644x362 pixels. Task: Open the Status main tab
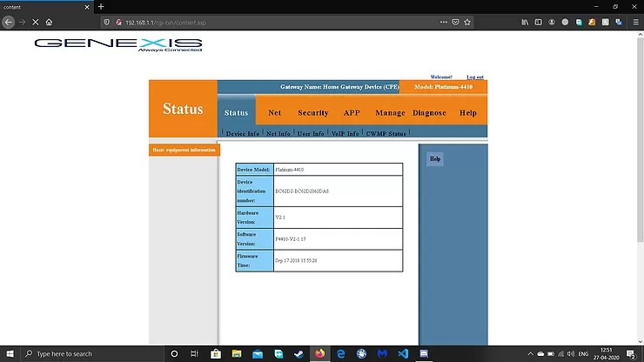pos(236,112)
